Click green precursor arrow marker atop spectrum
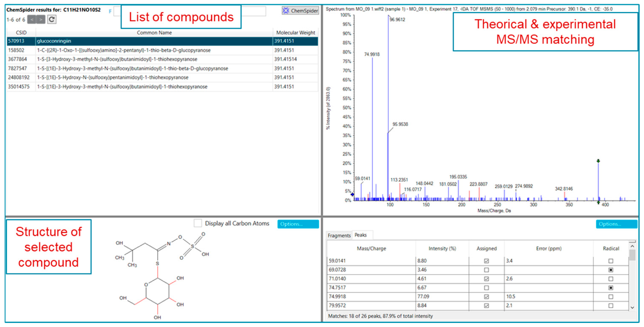 pos(598,161)
